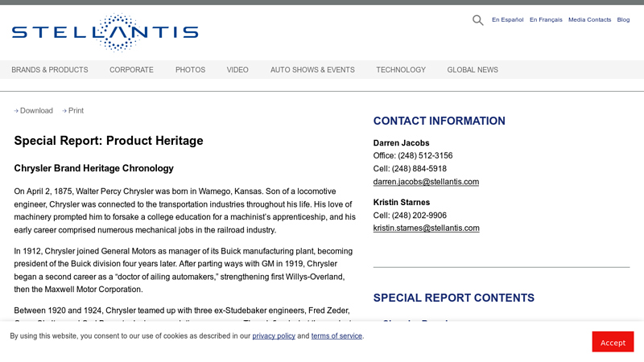Click the Print arrow link
644x362 pixels.
73,111
